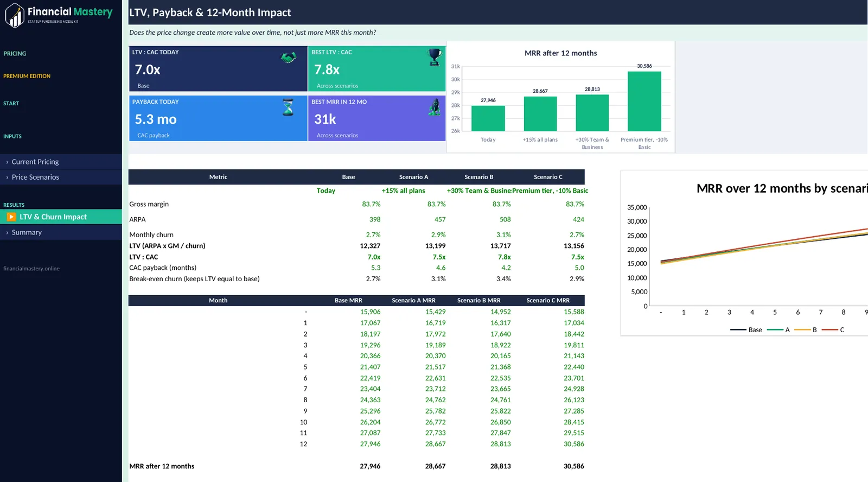Click the INPUTS section heading
Screen dimensions: 868x482
tap(12, 136)
